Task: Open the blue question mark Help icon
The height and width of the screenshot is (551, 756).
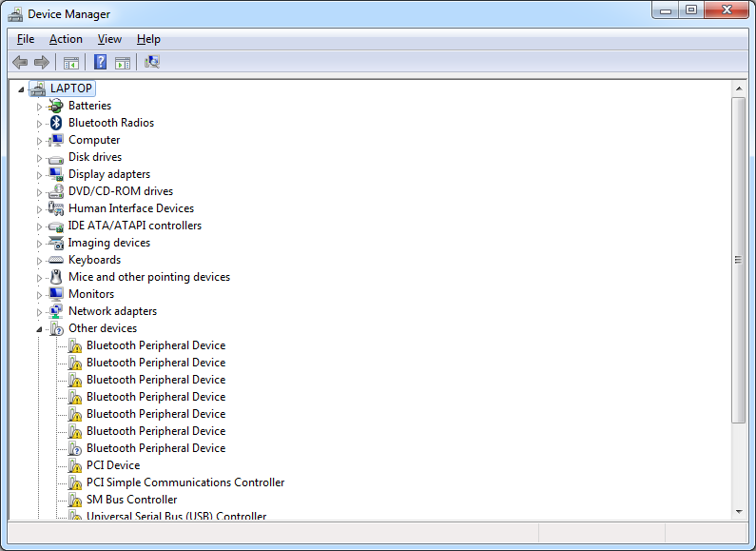Action: pos(100,62)
